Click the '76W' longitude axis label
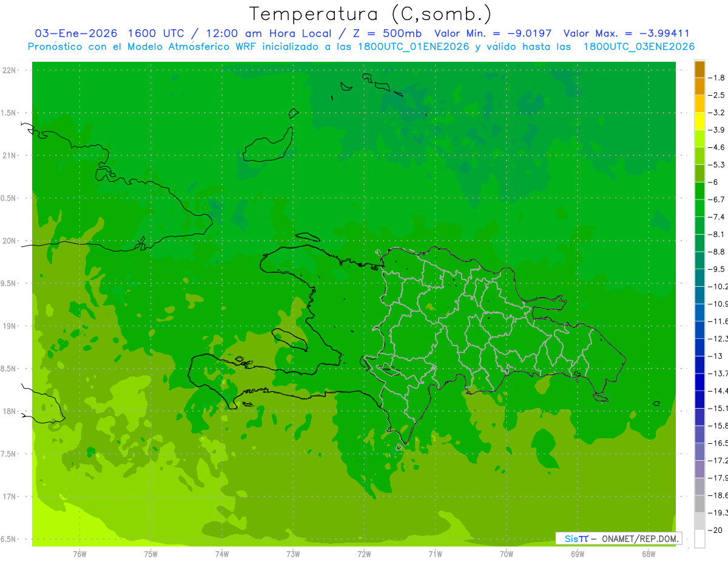This screenshot has height=562, width=728. (x=79, y=554)
